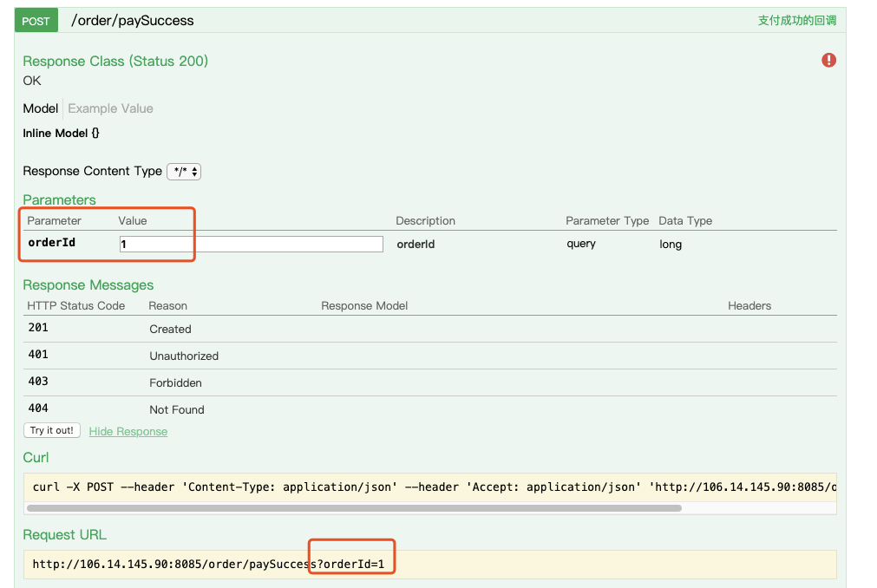Viewport: 877px width, 588px height.
Task: Click the Parameter Type column header
Action: coord(607,221)
